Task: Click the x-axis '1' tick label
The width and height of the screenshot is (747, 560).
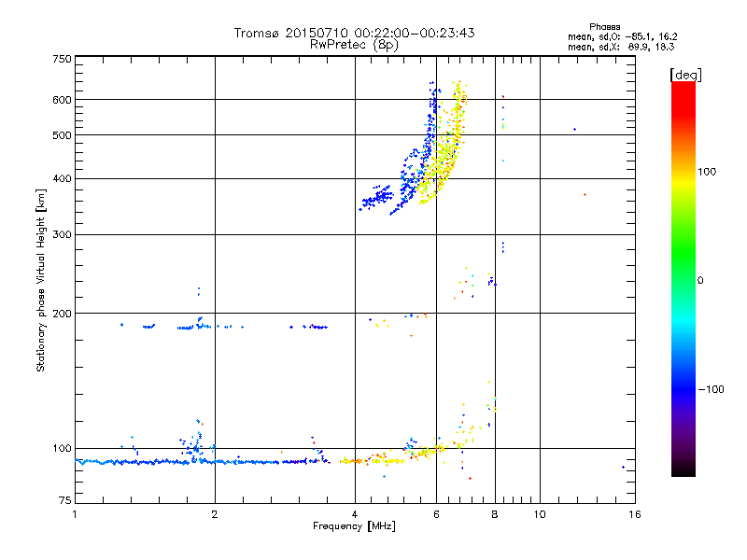Action: (x=75, y=514)
